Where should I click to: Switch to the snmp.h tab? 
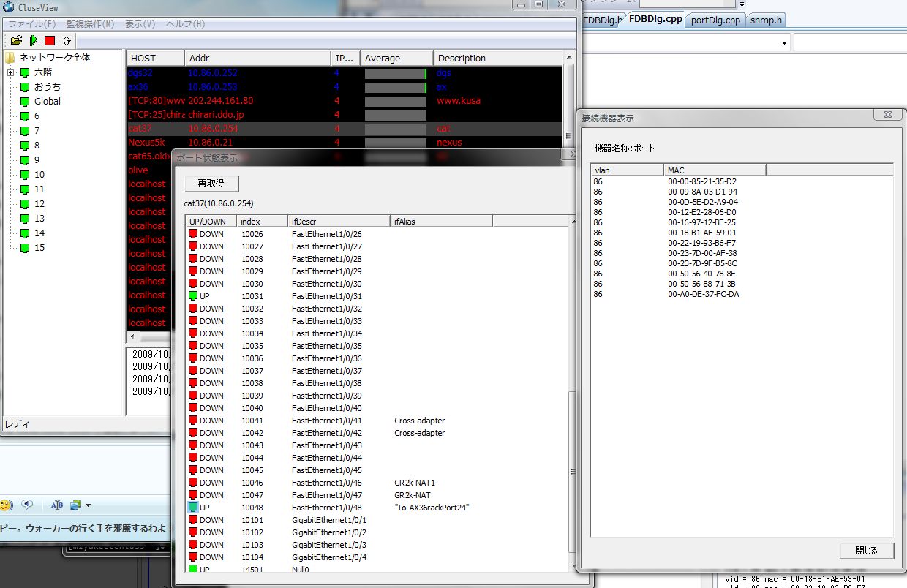pos(766,20)
